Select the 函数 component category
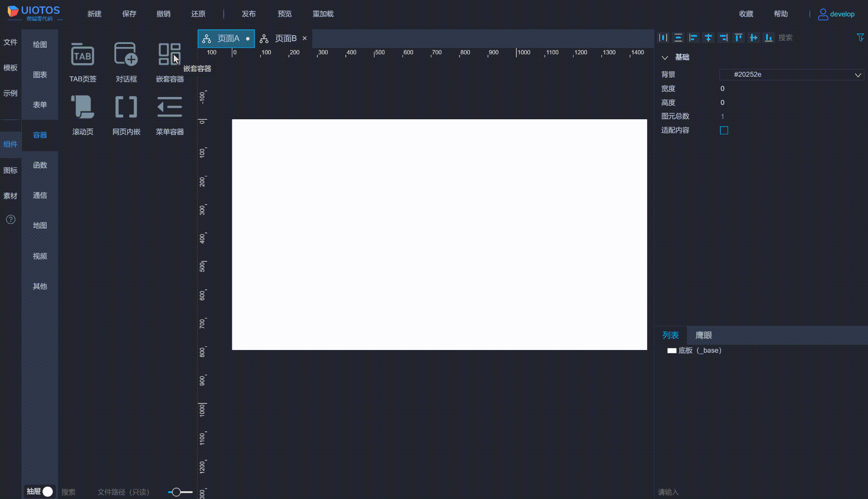868x499 pixels. 40,165
